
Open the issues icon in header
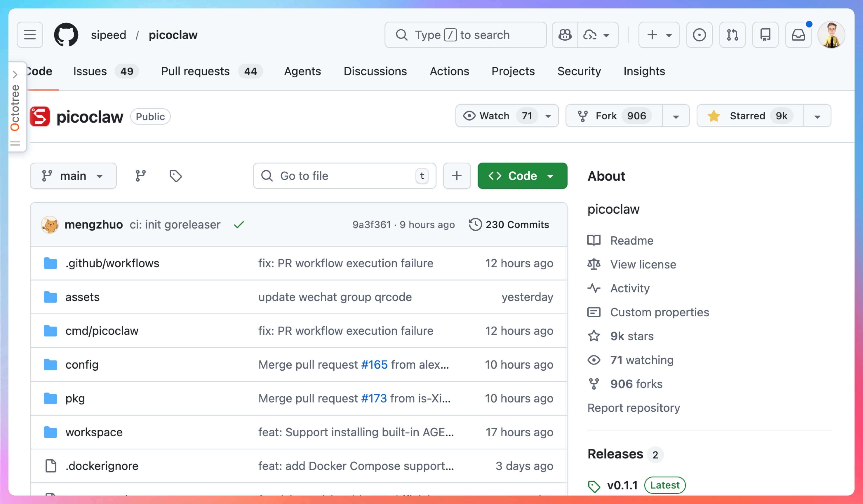point(699,35)
